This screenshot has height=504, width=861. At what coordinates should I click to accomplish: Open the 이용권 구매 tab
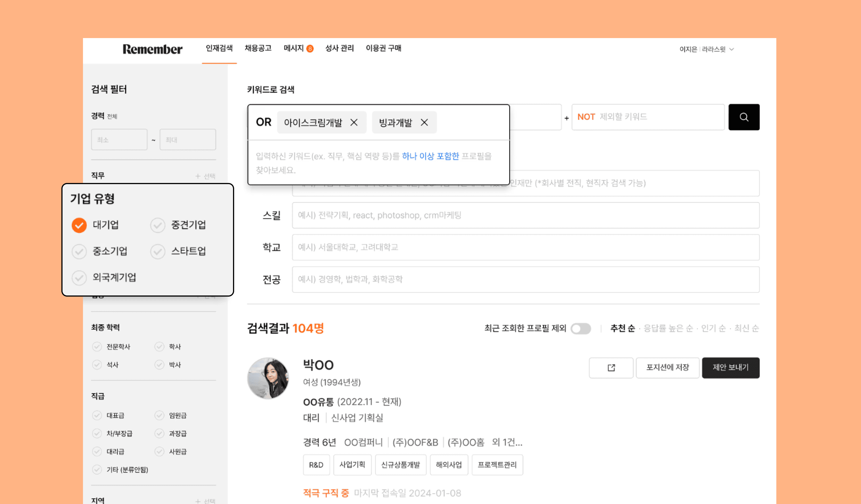[383, 48]
